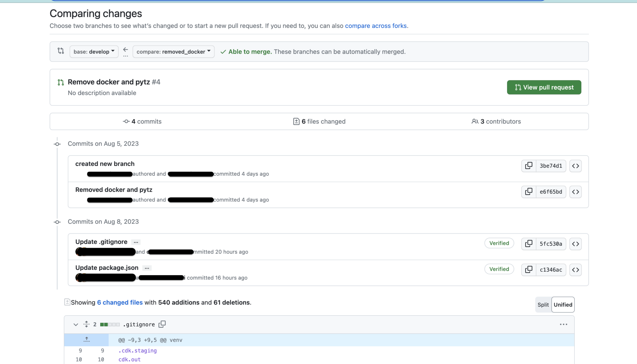Copy the .gitignore file path
637x364 pixels.
click(162, 324)
